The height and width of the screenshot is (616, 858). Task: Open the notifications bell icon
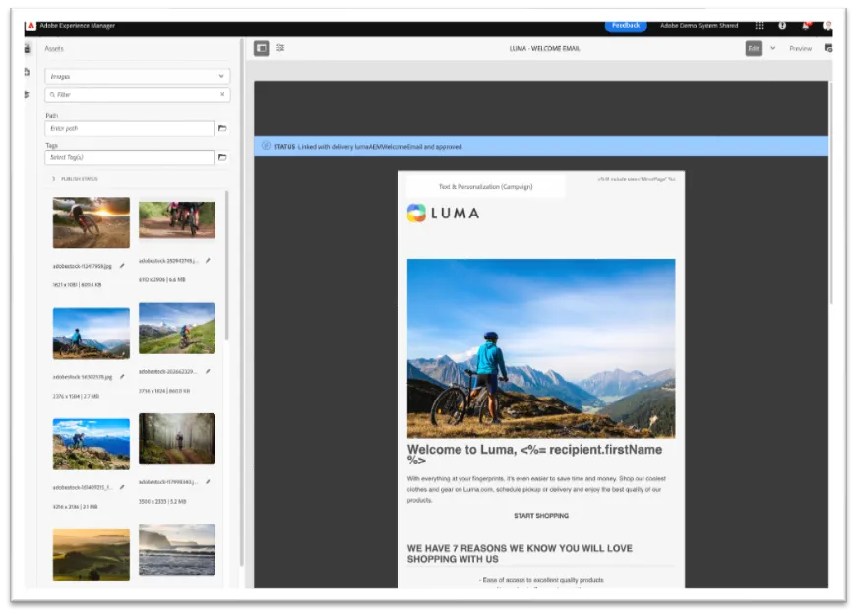coord(806,26)
